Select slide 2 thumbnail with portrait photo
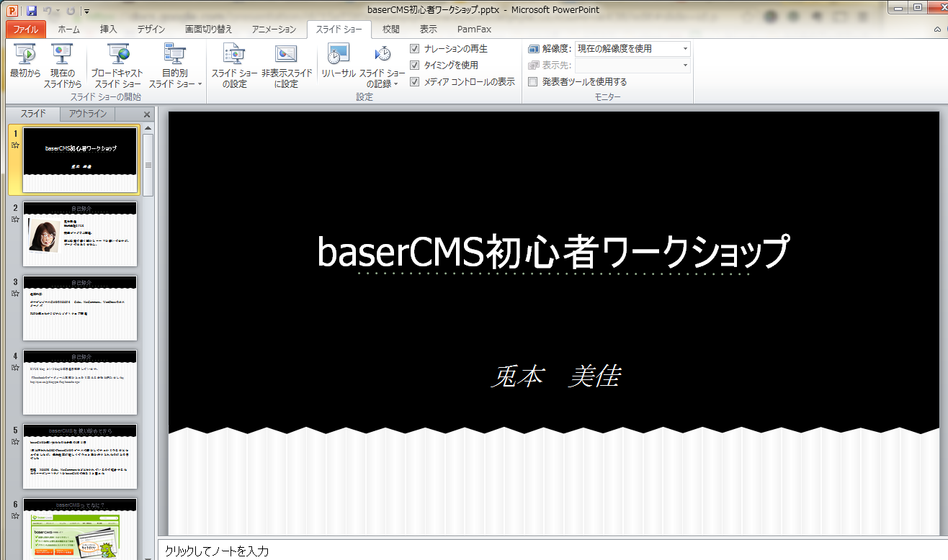Image resolution: width=948 pixels, height=560 pixels. [x=80, y=234]
